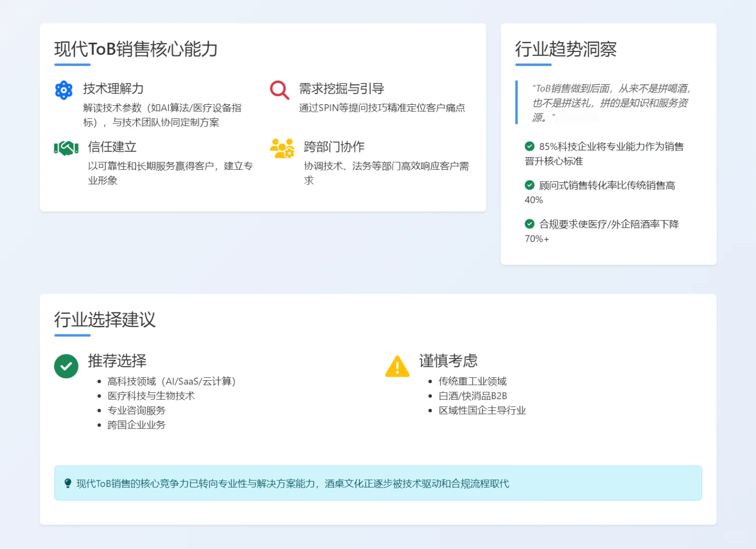
Task: Select the 白酒/快消品B2B bullet entry
Action: [473, 395]
